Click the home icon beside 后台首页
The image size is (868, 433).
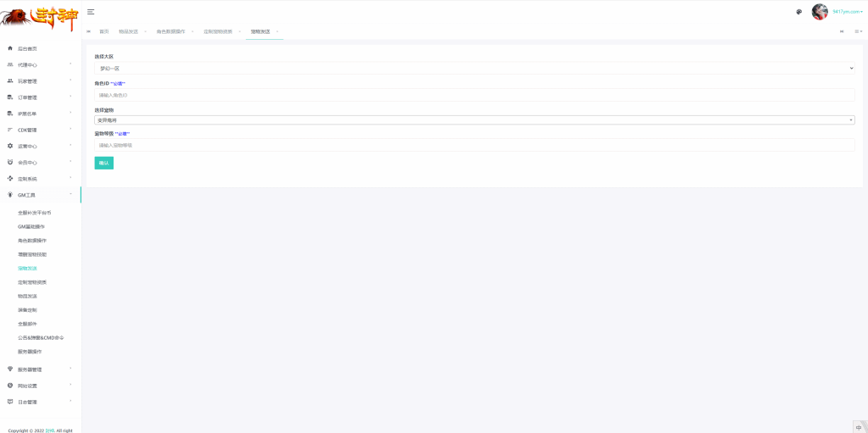point(10,48)
